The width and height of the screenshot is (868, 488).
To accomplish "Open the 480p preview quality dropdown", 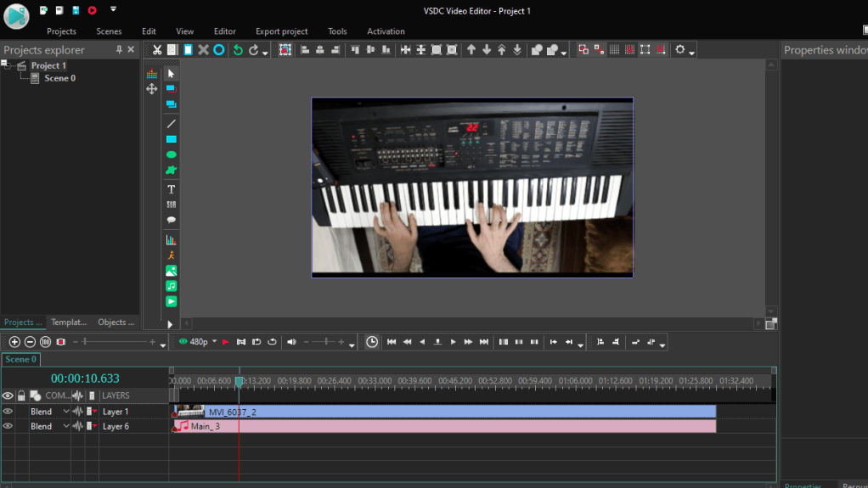I will pos(214,342).
